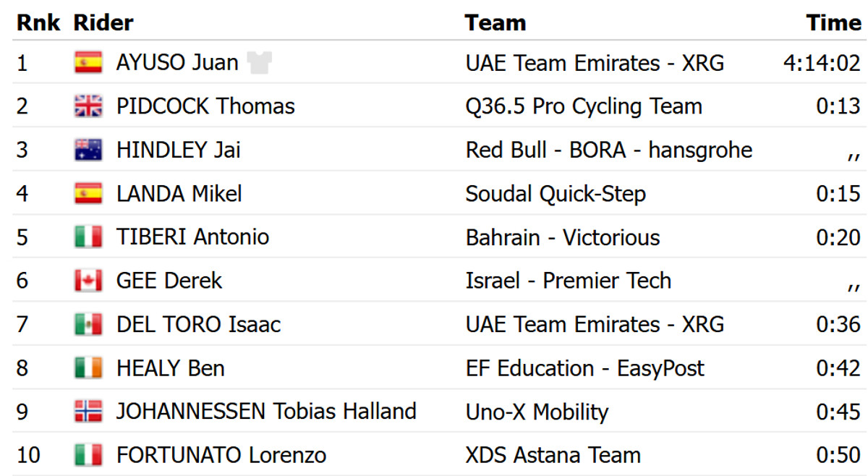Click the Norwegian flag beside Johannessen
Image resolution: width=868 pixels, height=476 pixels.
[88, 412]
